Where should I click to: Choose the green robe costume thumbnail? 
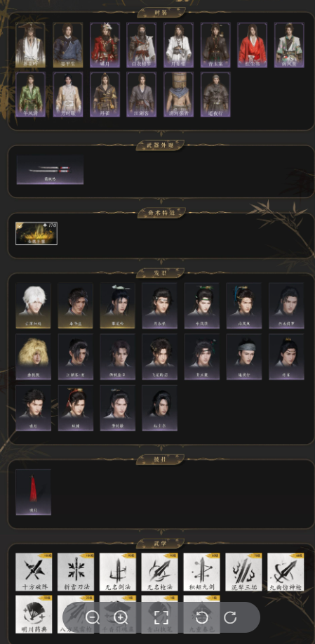pos(31,95)
